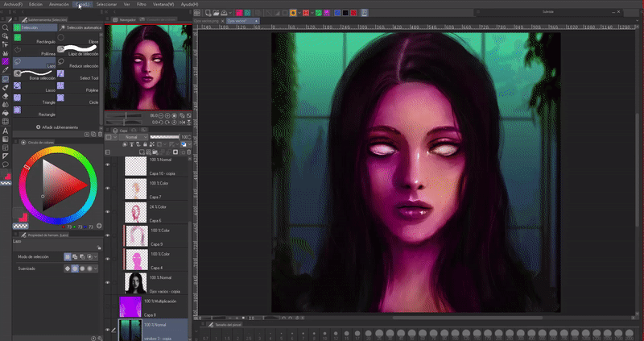Switch to the Selección automática group
The image size is (644, 341).
click(x=80, y=27)
